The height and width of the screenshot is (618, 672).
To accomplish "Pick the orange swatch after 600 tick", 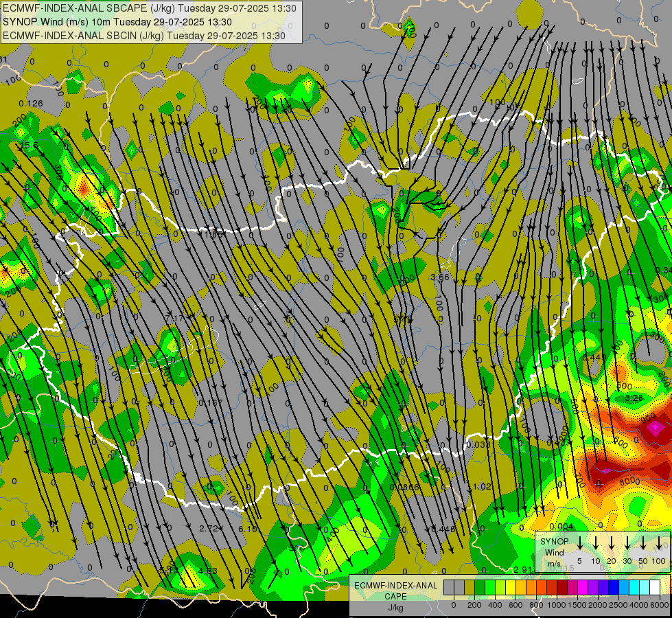I will point(531,587).
